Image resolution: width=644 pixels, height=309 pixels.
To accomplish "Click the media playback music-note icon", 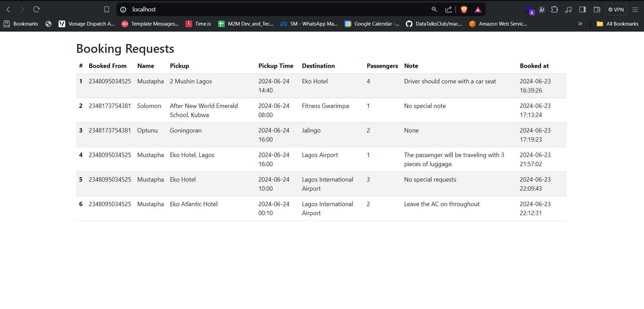I will click(x=568, y=9).
